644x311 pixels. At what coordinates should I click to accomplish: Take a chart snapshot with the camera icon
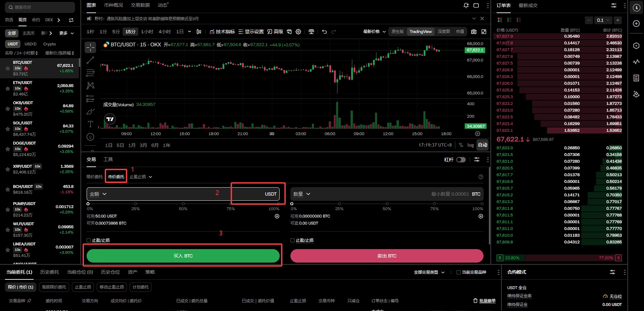point(474,32)
